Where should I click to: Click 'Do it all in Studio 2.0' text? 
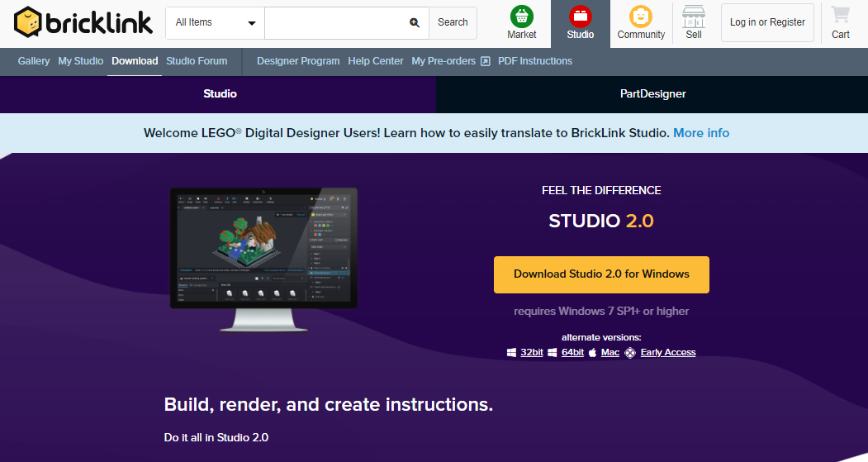216,438
